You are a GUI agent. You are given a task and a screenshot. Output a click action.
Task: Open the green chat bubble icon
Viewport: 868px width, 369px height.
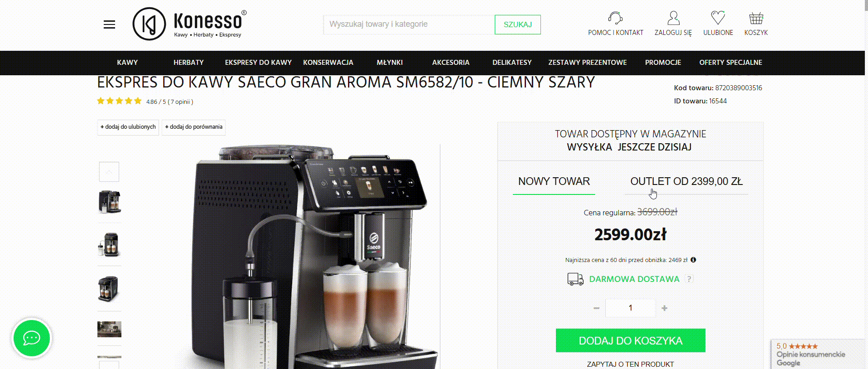pos(32,338)
